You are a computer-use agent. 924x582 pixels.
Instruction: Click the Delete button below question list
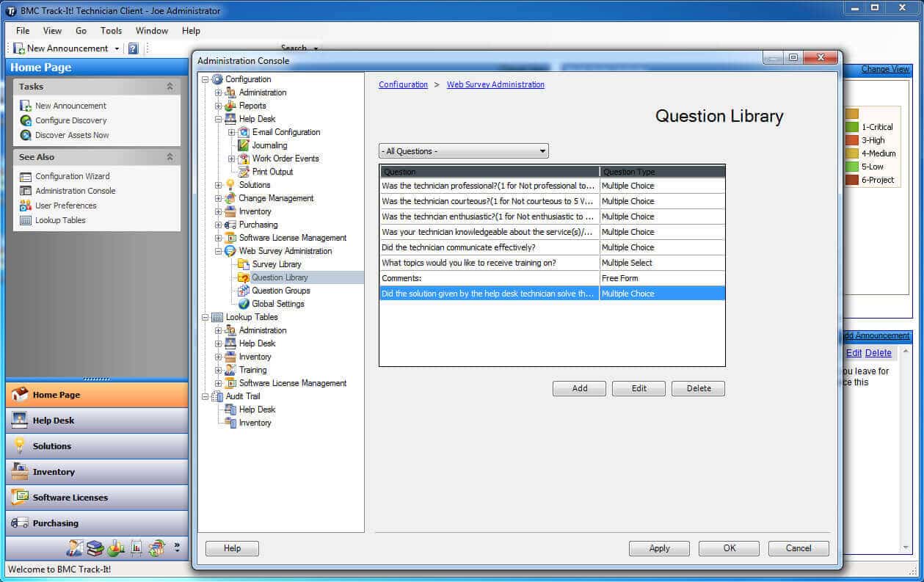click(699, 388)
